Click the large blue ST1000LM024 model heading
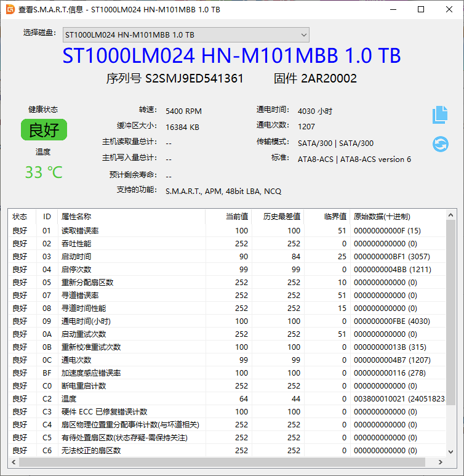Screen dimensions: 464x476 [x=231, y=55]
